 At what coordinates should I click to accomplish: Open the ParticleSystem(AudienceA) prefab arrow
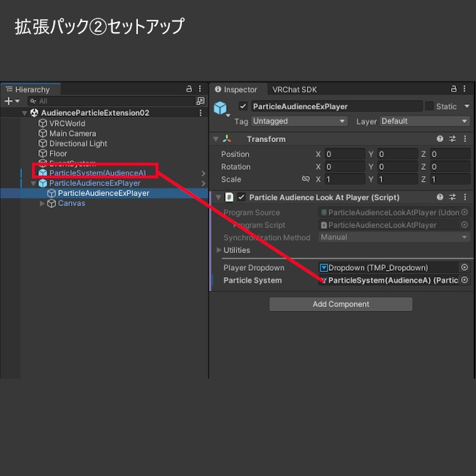[203, 173]
